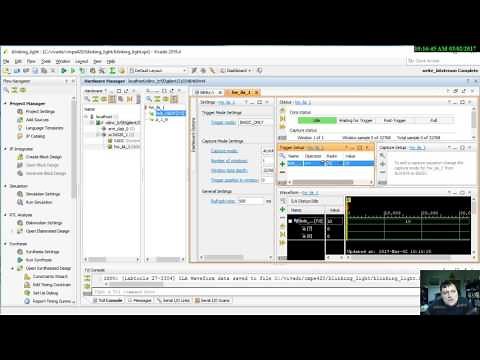
Task: Open Synthesis Settings
Action: [x=42, y=252]
